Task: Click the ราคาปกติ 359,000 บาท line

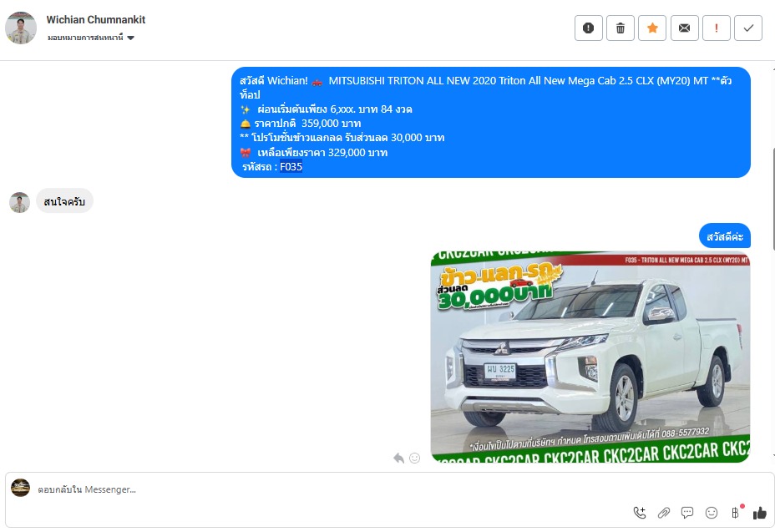Action: pos(301,124)
